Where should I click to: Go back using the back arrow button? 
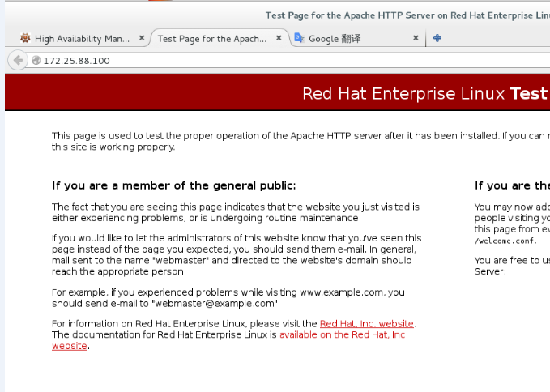point(18,60)
